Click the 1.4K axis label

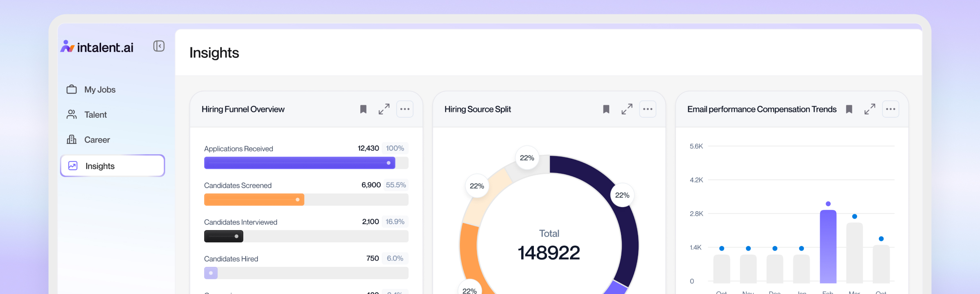695,247
